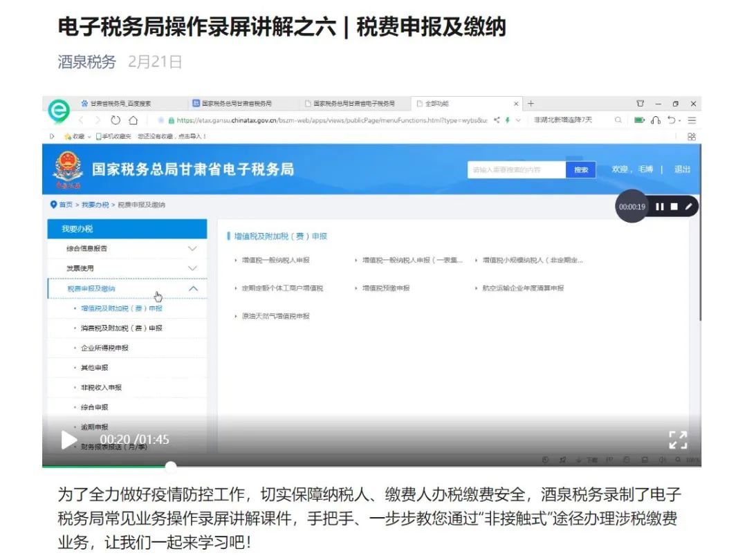Pause the screen recorder

tap(659, 207)
